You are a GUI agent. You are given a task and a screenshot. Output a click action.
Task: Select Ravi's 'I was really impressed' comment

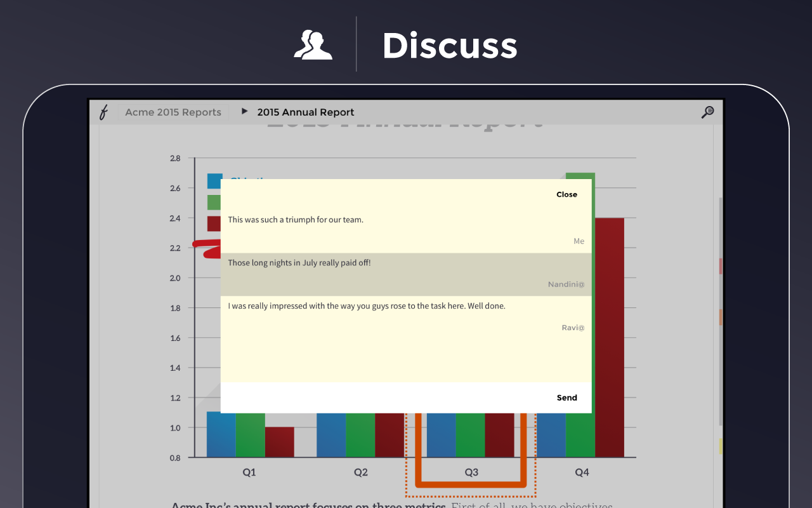tap(406, 317)
